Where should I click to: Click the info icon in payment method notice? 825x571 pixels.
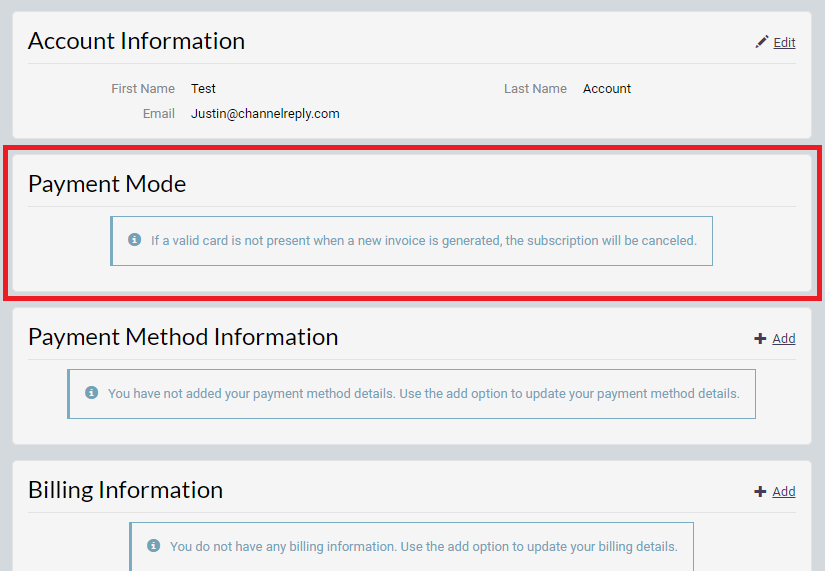(x=92, y=393)
